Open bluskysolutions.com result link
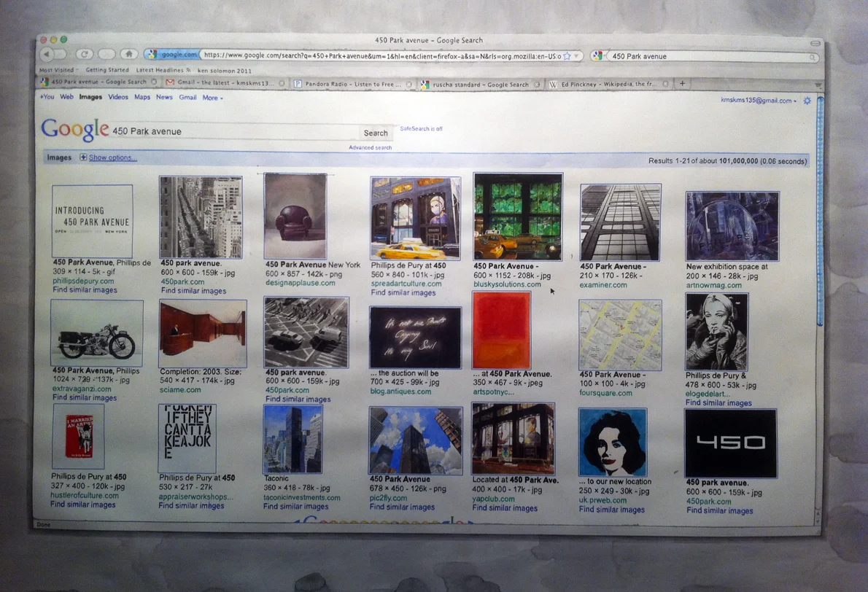This screenshot has width=868, height=592. click(507, 284)
